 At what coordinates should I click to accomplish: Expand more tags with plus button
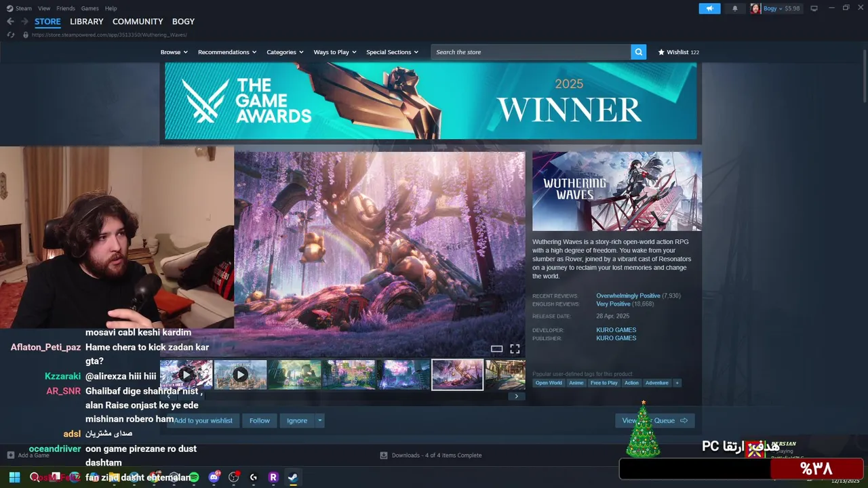click(x=677, y=383)
